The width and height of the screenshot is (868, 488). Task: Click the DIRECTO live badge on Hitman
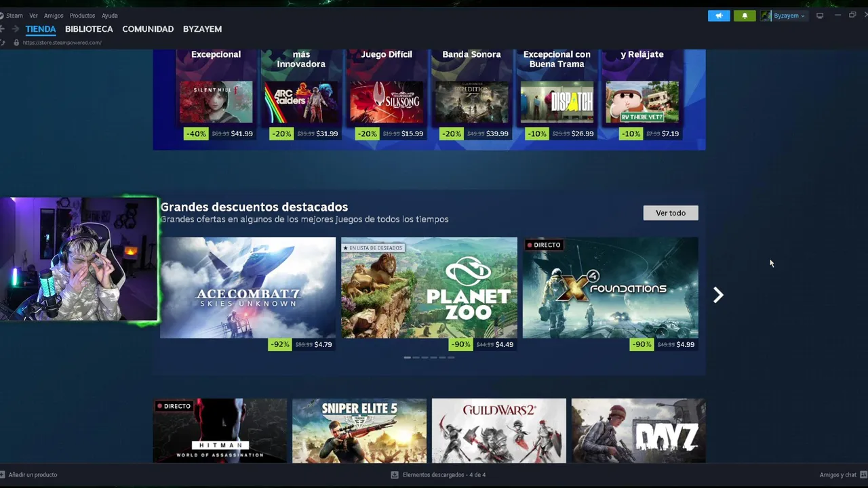[x=174, y=406]
